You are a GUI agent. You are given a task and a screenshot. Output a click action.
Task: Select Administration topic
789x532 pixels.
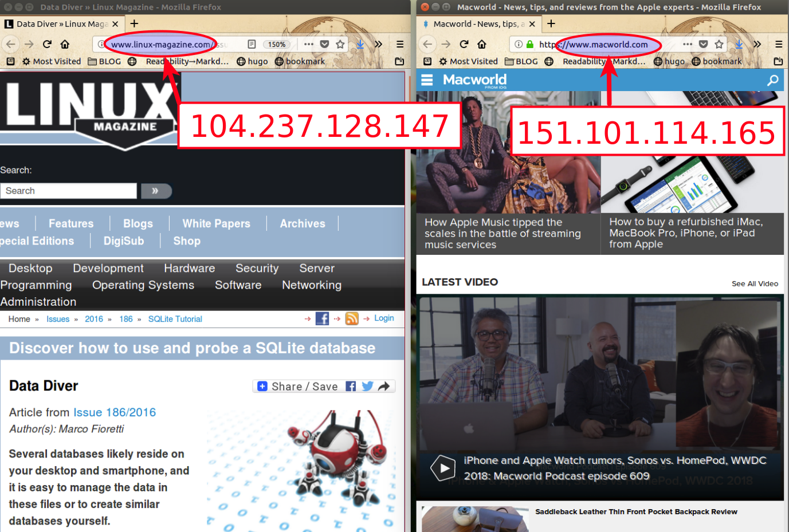click(x=38, y=302)
